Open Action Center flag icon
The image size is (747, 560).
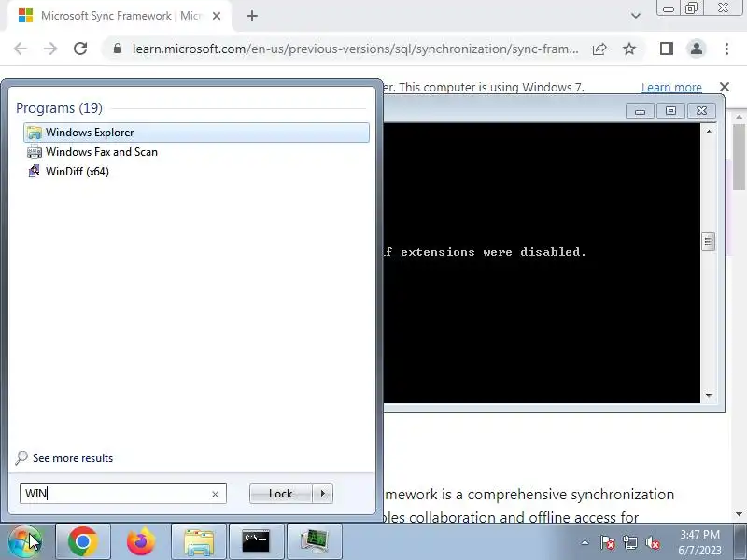point(608,542)
